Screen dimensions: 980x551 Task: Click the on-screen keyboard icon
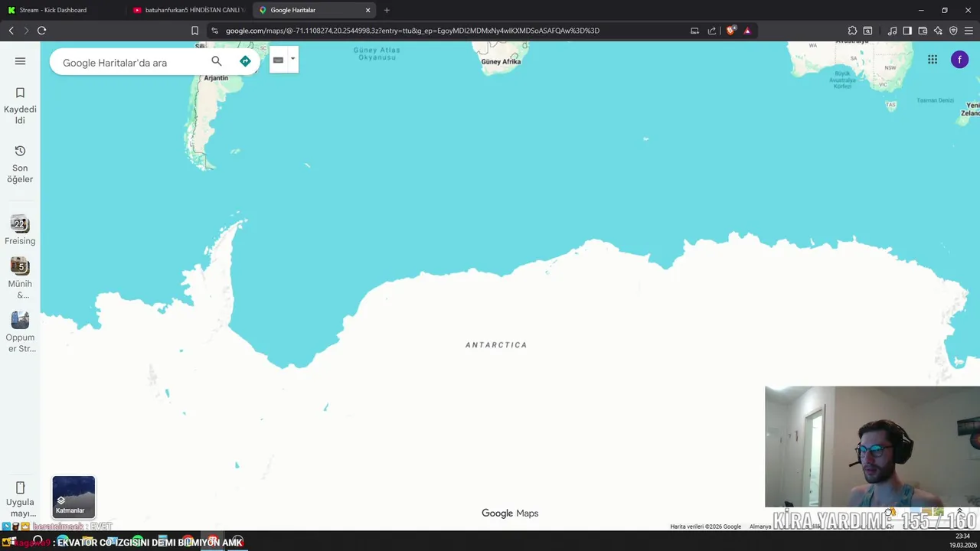[278, 60]
